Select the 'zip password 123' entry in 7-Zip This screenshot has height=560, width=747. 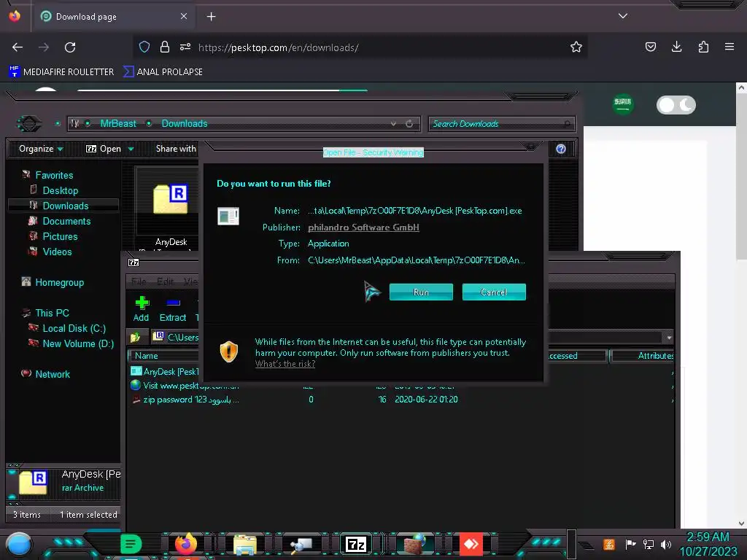pyautogui.click(x=185, y=400)
